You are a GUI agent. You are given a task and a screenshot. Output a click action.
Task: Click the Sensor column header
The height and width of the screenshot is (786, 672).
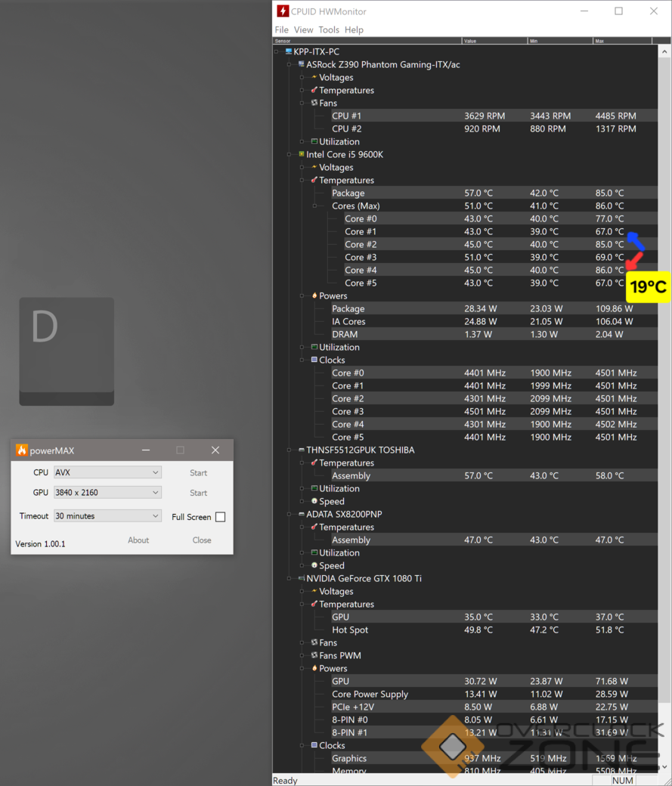point(367,41)
